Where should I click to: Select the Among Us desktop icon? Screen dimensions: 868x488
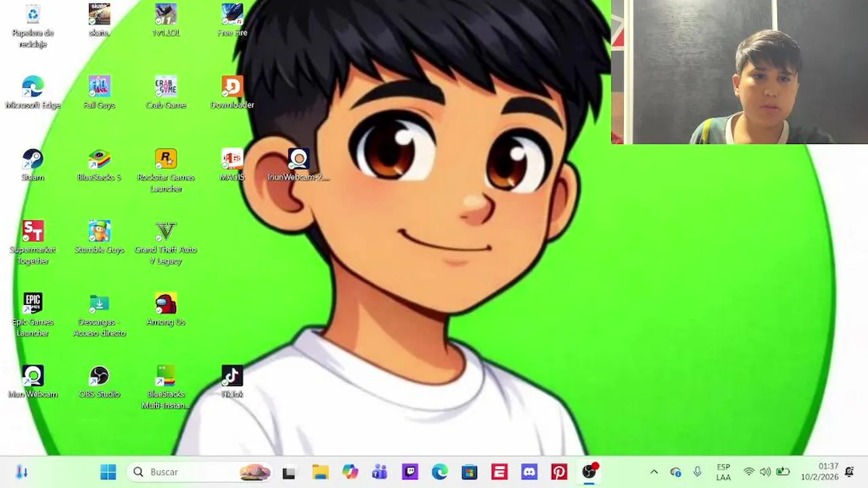pos(165,309)
